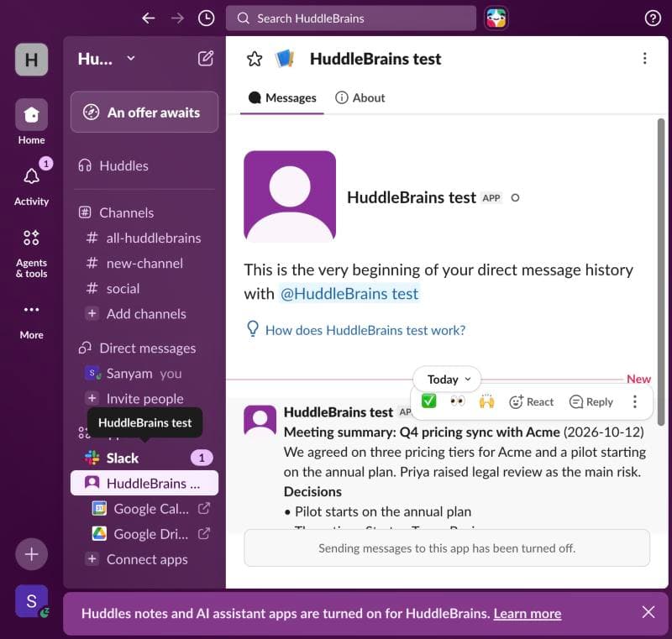React with the green checkmark emoji
The image size is (672, 639).
[x=428, y=401]
